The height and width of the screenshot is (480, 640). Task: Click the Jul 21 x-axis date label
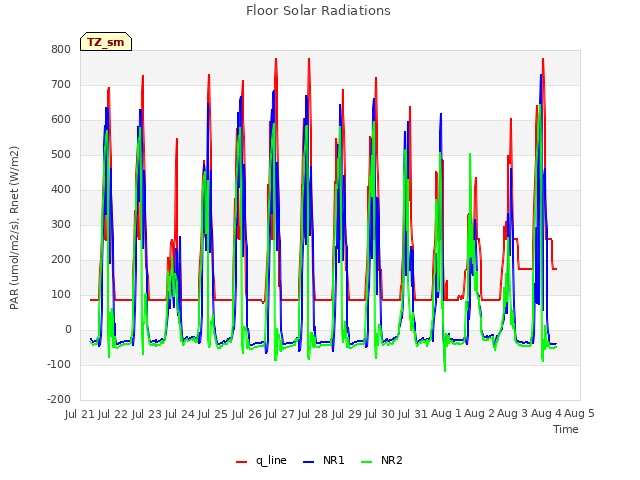80,414
